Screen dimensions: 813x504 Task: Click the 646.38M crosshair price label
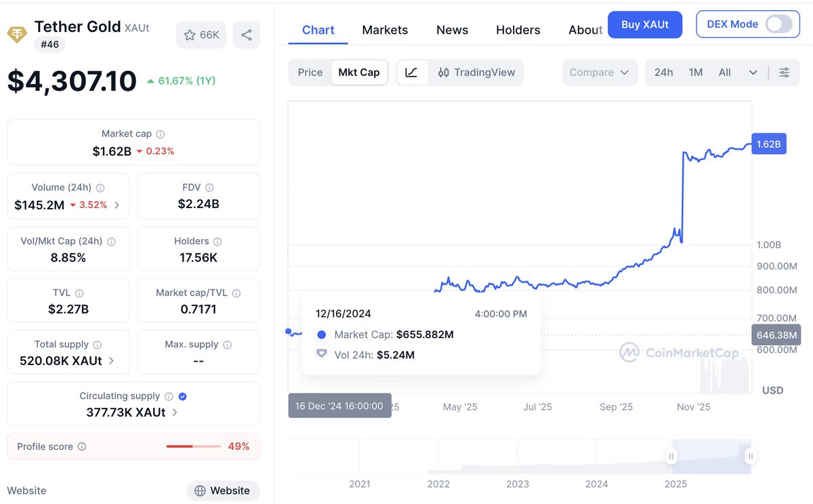(776, 335)
